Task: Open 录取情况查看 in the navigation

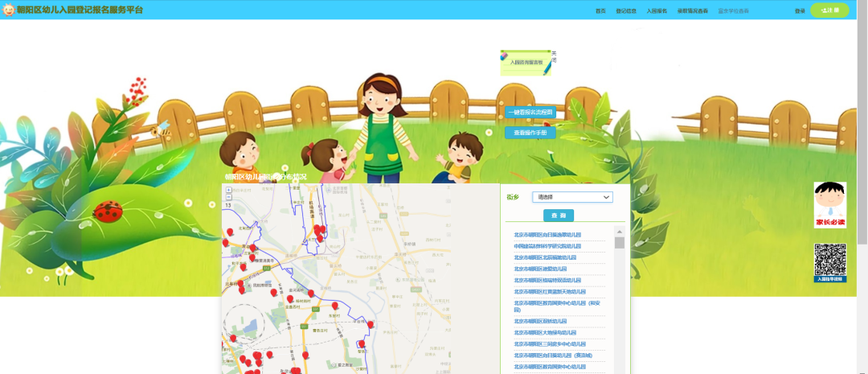Action: 693,11
